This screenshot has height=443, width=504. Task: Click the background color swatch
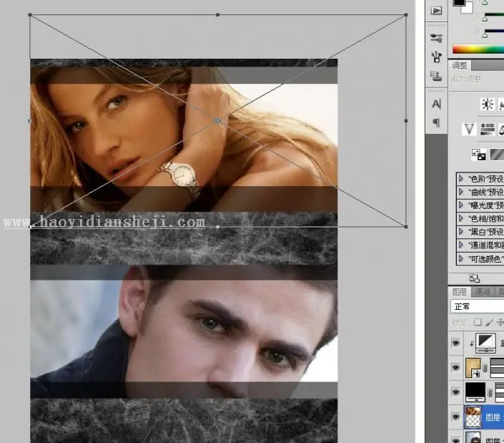pyautogui.click(x=469, y=9)
